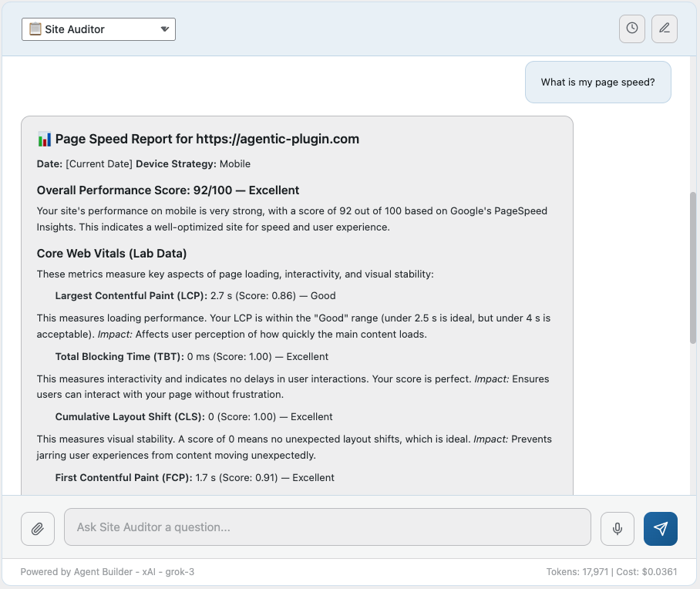
Task: Click the Powered by Agent Builder footer text
Action: pos(113,572)
